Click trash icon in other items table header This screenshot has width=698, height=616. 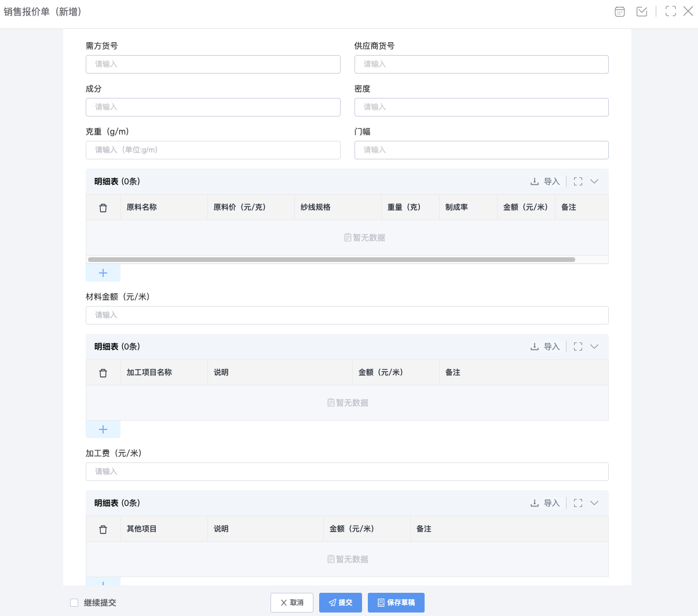pos(103,529)
